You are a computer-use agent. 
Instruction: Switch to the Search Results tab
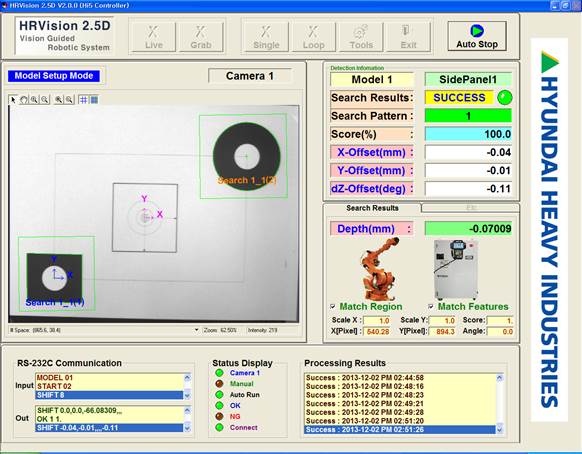pyautogui.click(x=372, y=208)
